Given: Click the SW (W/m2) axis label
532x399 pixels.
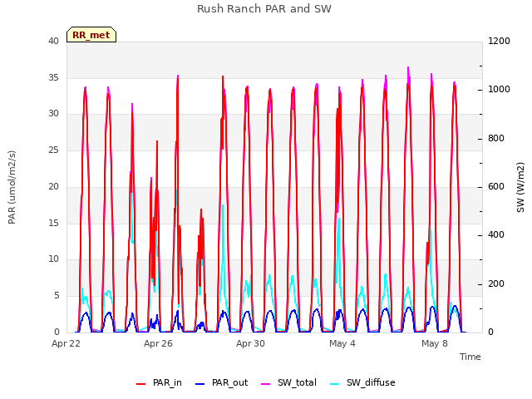Looking at the screenshot, I should click(x=520, y=187).
